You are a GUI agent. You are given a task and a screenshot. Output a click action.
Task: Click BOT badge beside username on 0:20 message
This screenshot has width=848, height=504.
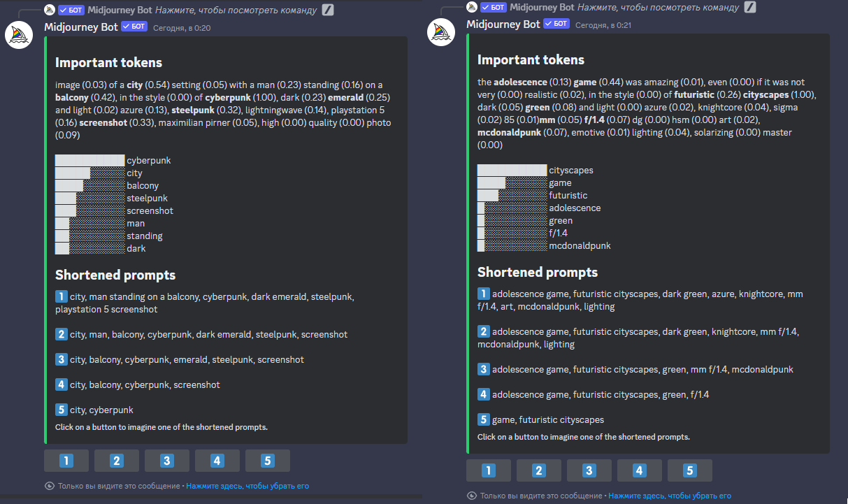(x=134, y=27)
